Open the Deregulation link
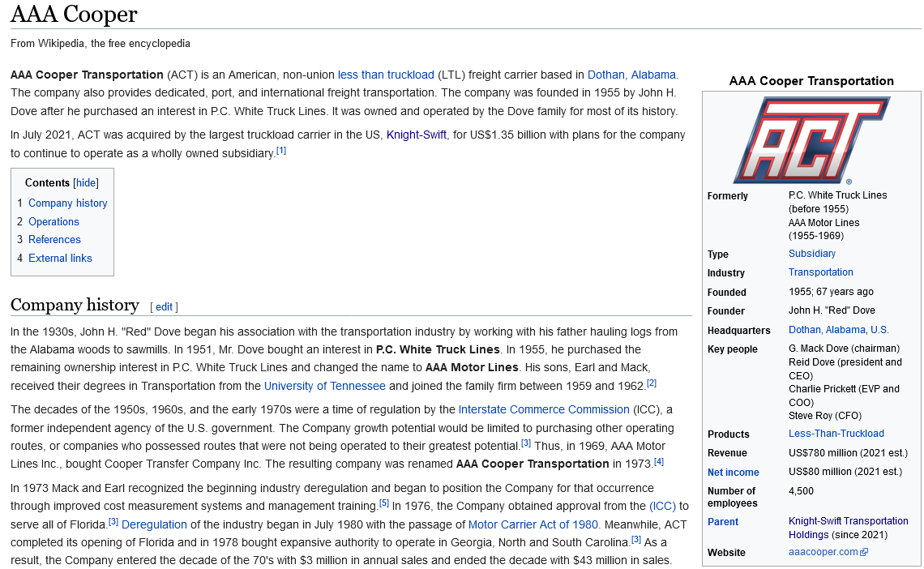924x569 pixels. point(154,524)
